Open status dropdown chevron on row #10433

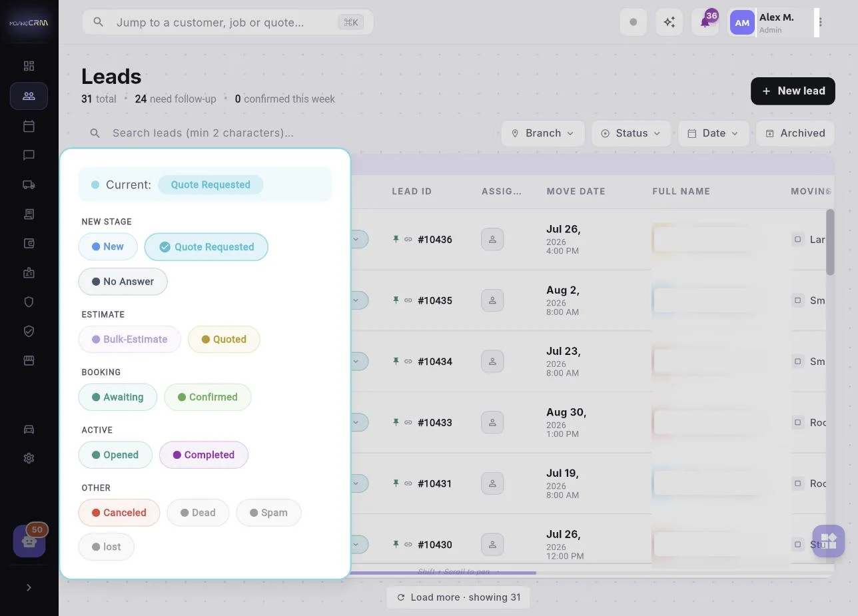356,422
